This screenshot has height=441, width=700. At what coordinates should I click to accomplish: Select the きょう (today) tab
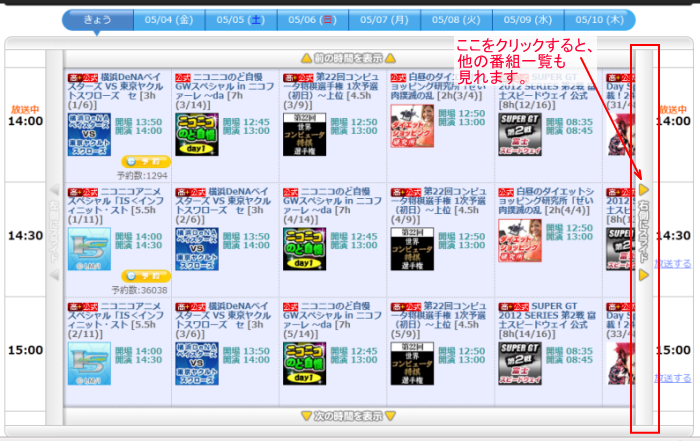point(98,19)
